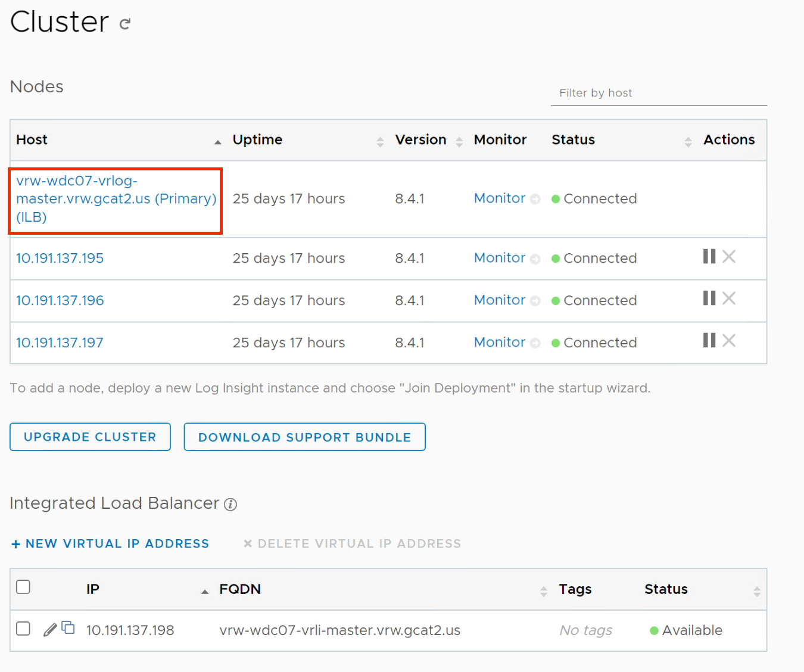
Task: Open Monitor link for node 10.191.137.196
Action: tap(500, 300)
